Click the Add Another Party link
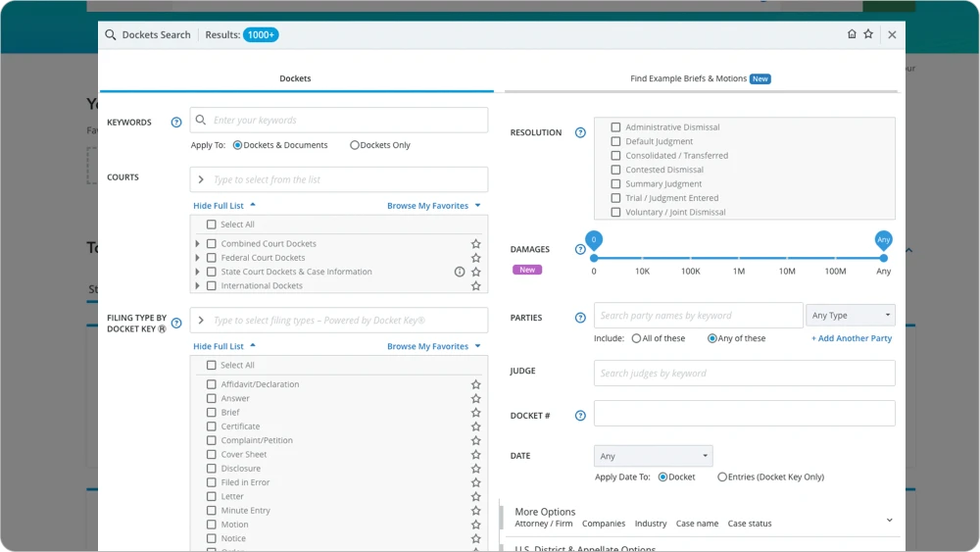980x552 pixels. click(x=851, y=338)
